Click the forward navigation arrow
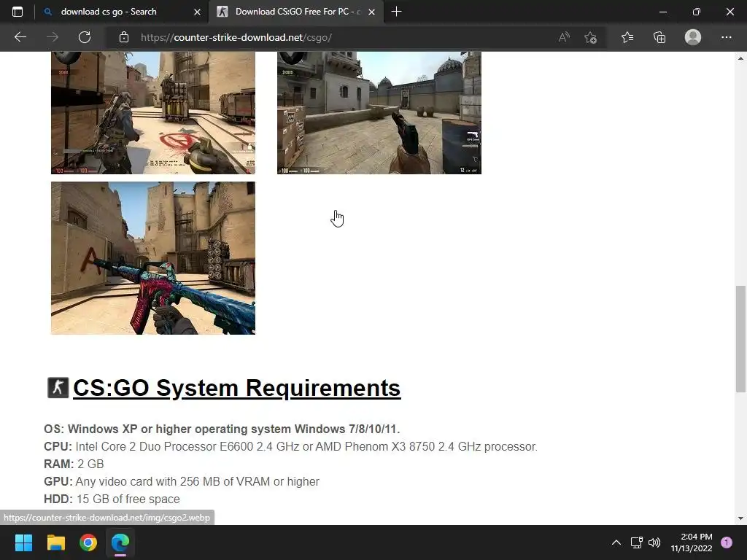The width and height of the screenshot is (747, 560). pyautogui.click(x=53, y=37)
